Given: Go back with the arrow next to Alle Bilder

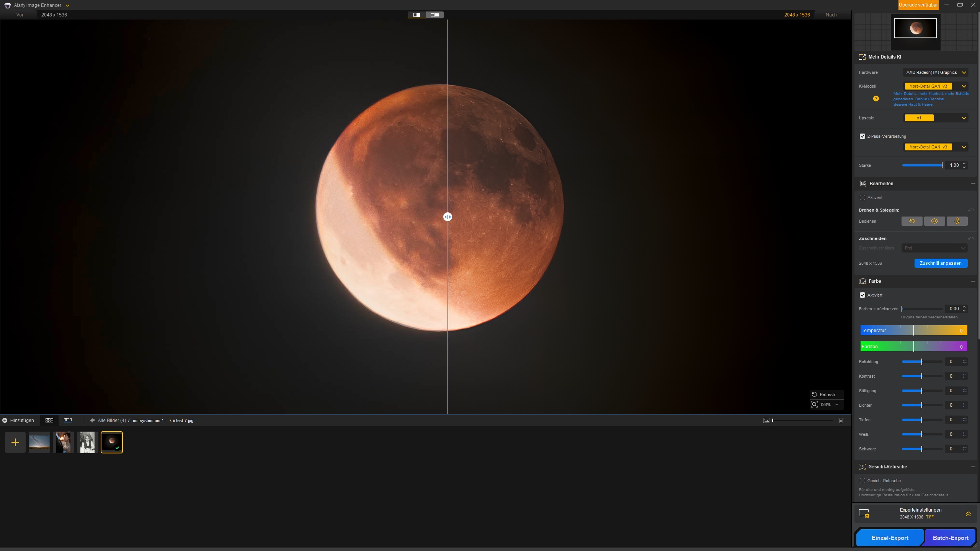Looking at the screenshot, I should [x=92, y=420].
